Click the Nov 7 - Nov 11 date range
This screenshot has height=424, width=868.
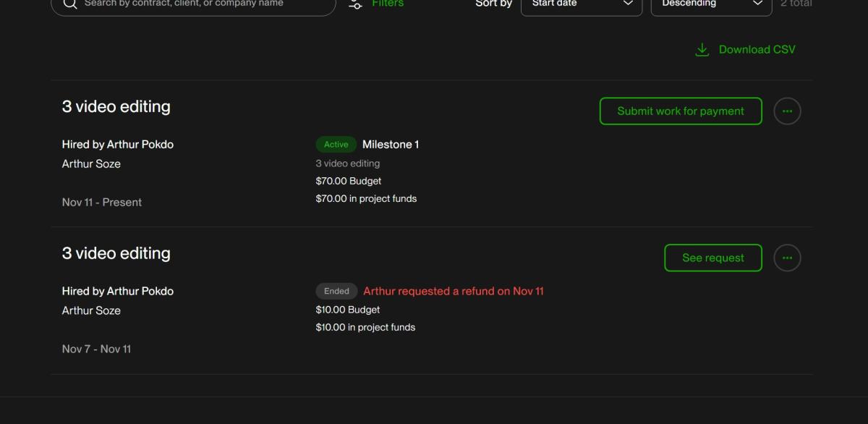[x=96, y=349]
